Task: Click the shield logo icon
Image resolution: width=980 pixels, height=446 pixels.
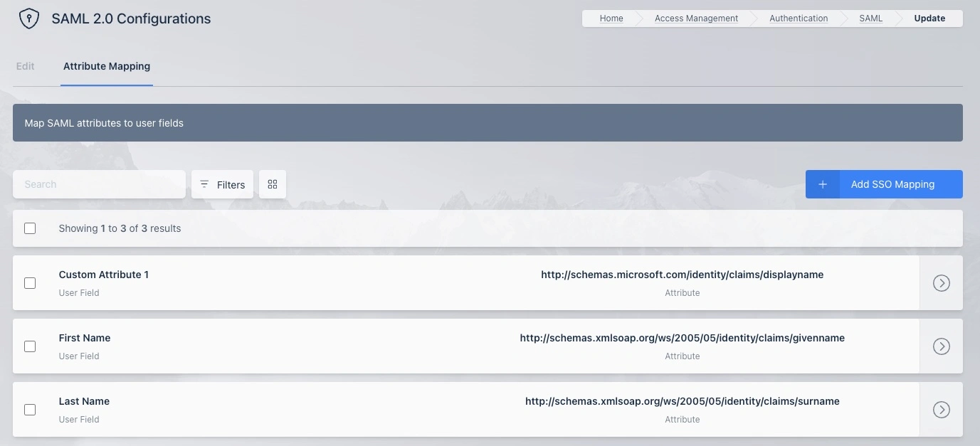Action: coord(28,18)
